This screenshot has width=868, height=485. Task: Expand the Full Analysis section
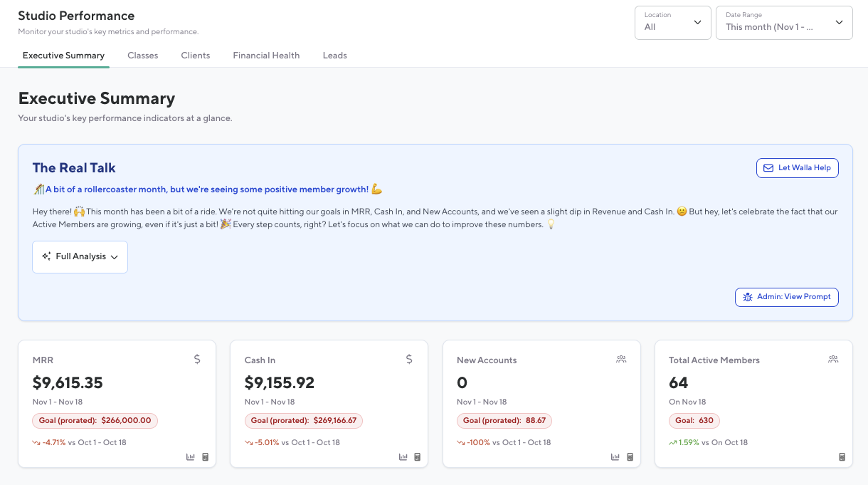[80, 256]
